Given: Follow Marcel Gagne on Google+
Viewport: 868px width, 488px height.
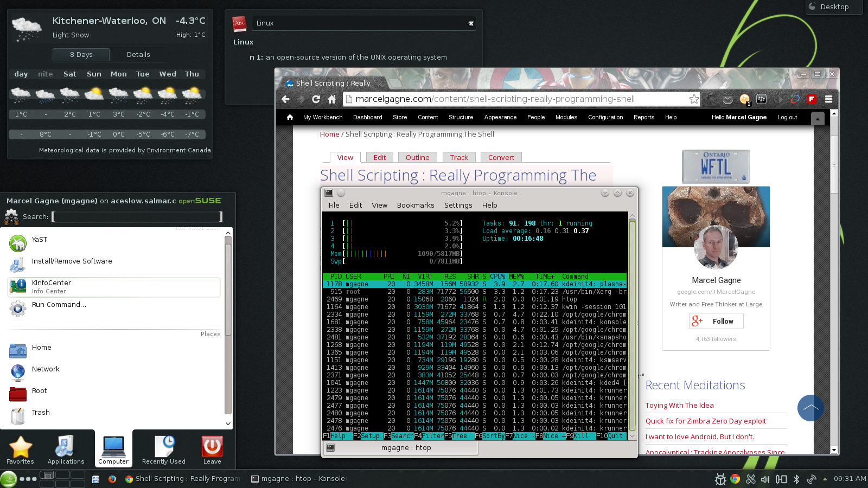Looking at the screenshot, I should pyautogui.click(x=716, y=321).
